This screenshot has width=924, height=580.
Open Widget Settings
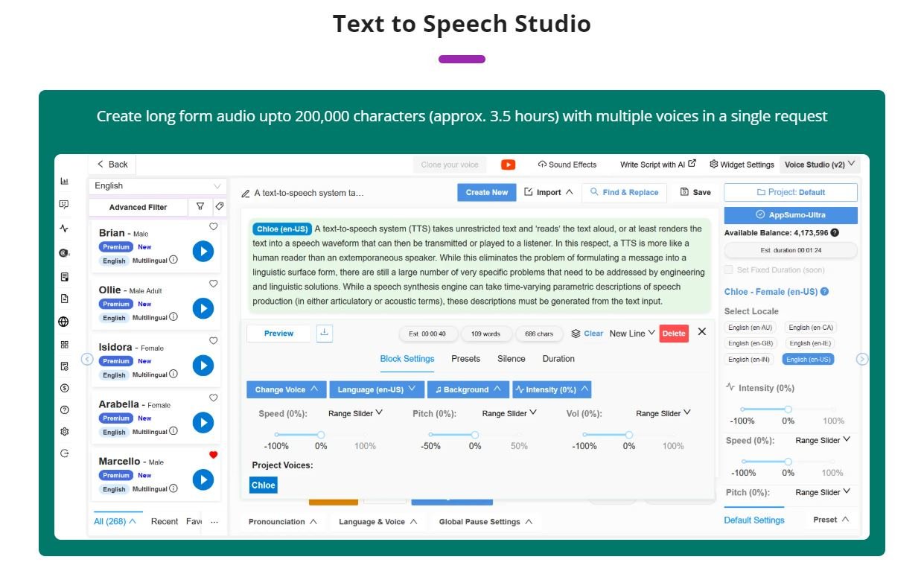point(742,165)
